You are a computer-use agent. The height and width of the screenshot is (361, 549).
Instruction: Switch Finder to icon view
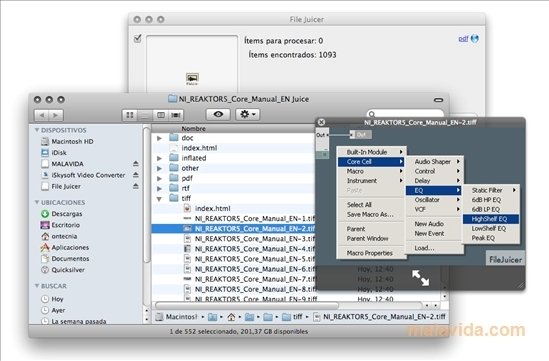(x=130, y=115)
